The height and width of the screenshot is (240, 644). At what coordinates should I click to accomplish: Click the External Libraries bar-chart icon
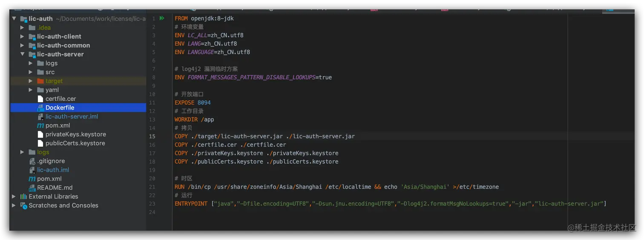point(23,197)
